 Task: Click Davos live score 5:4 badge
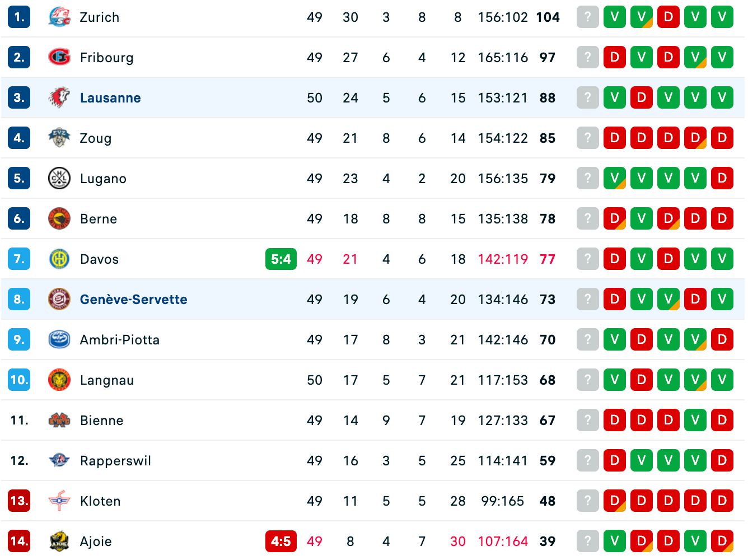click(x=280, y=259)
